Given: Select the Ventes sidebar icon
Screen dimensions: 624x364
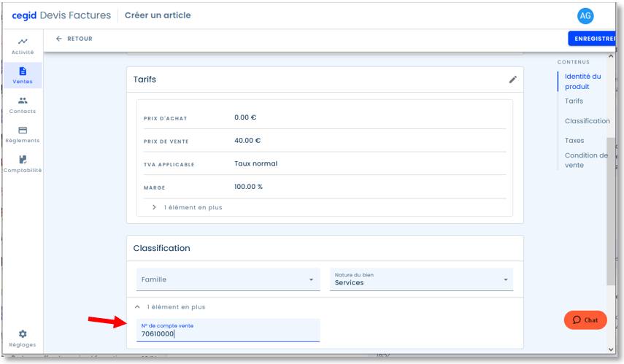Looking at the screenshot, I should [23, 75].
